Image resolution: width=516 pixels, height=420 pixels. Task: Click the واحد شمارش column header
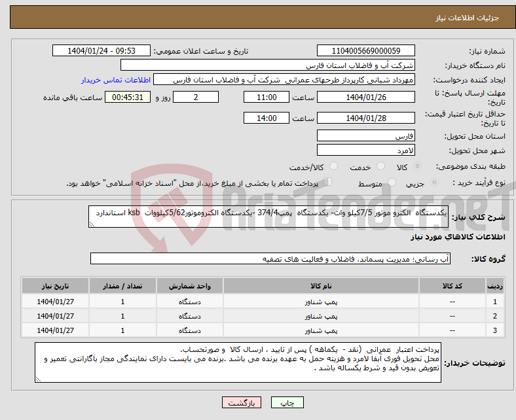tap(189, 286)
